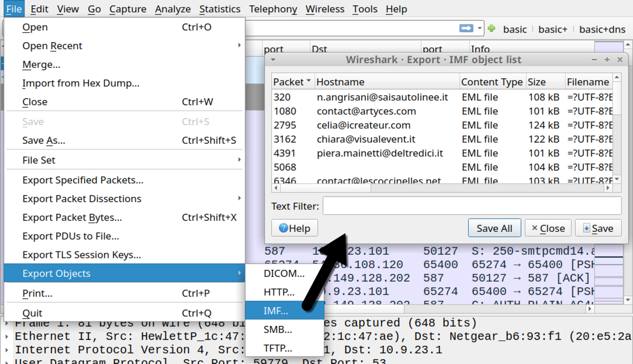Select the chiara@visualevent.it row
This screenshot has height=364, width=633.
click(442, 139)
